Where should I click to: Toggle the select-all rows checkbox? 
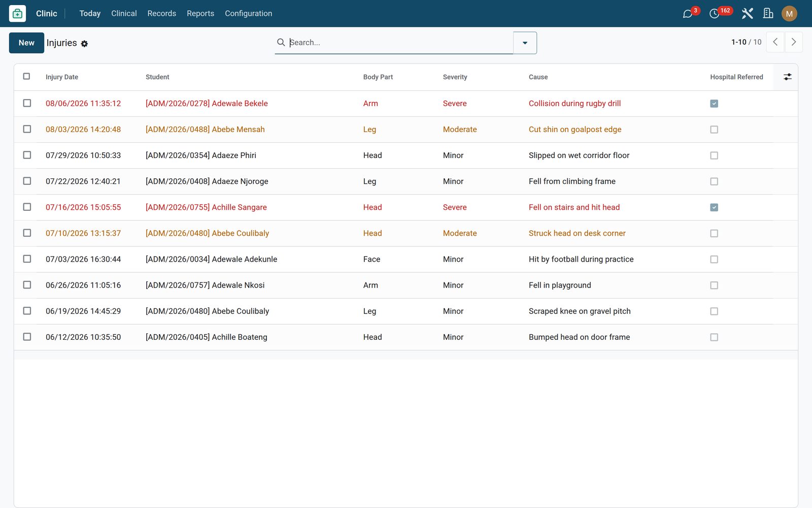[26, 76]
